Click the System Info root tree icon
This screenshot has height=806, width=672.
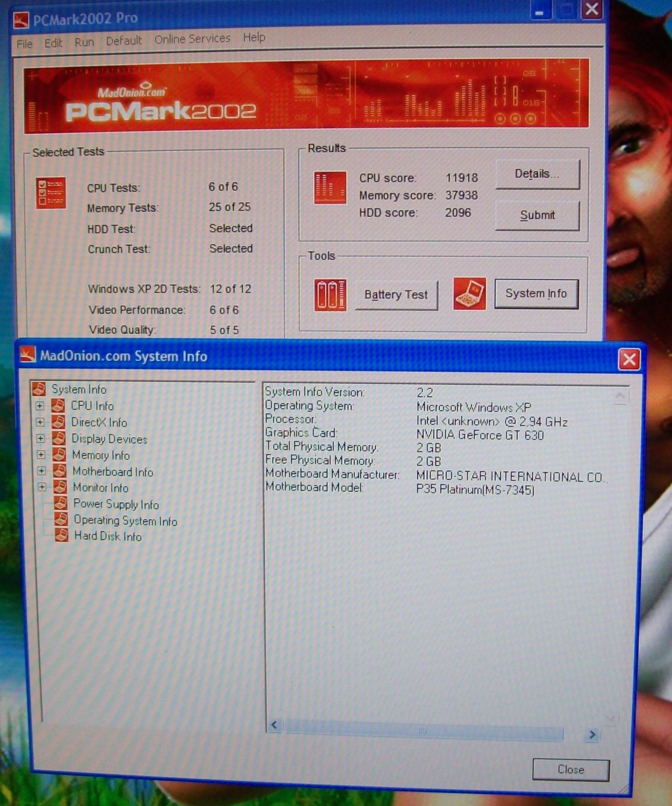click(39, 389)
